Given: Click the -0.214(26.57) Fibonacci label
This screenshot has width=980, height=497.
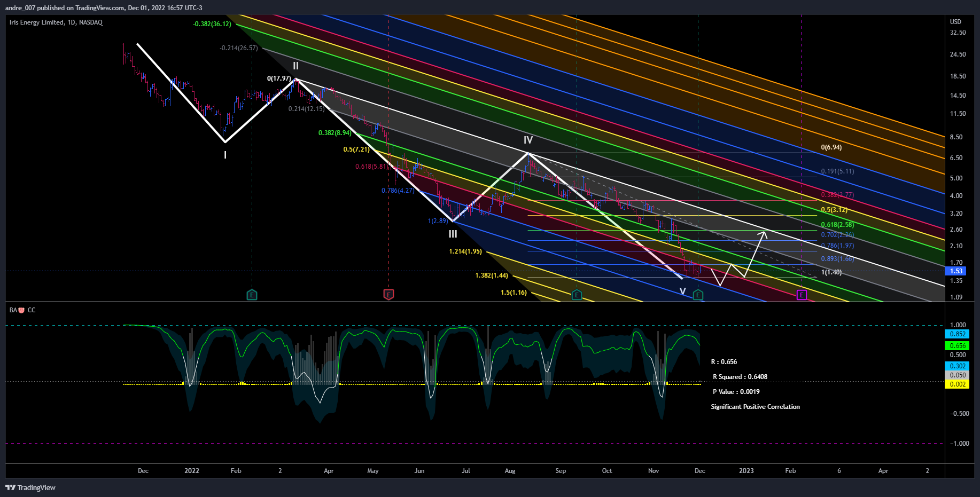Looking at the screenshot, I should [239, 48].
